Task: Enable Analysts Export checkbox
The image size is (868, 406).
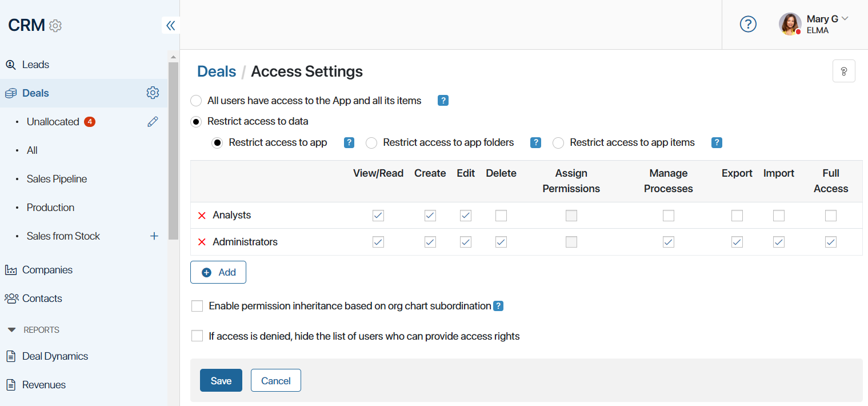Action: click(737, 216)
